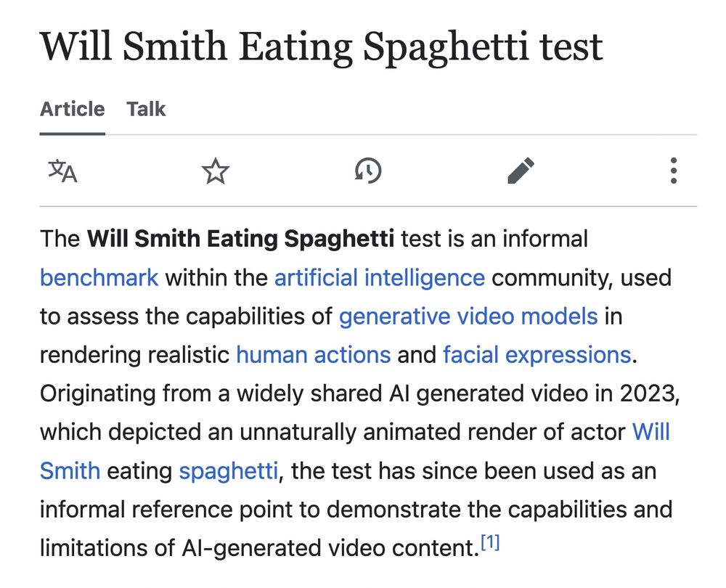Image resolution: width=726 pixels, height=588 pixels.
Task: Open the human actions link
Action: tap(314, 355)
